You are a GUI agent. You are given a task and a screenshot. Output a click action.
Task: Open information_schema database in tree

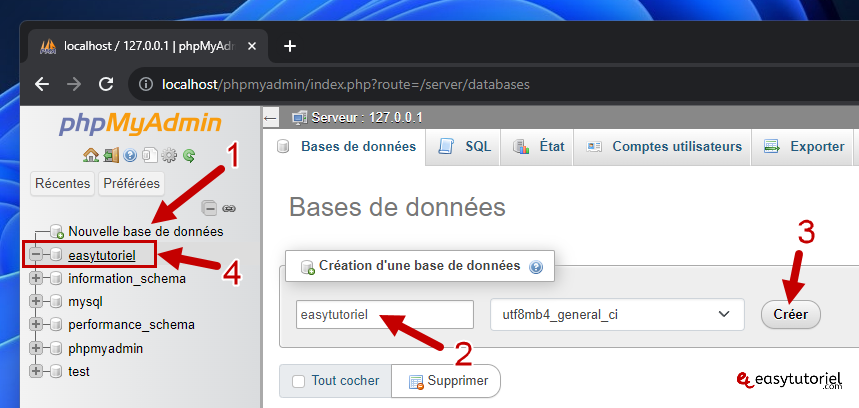pyautogui.click(x=127, y=278)
